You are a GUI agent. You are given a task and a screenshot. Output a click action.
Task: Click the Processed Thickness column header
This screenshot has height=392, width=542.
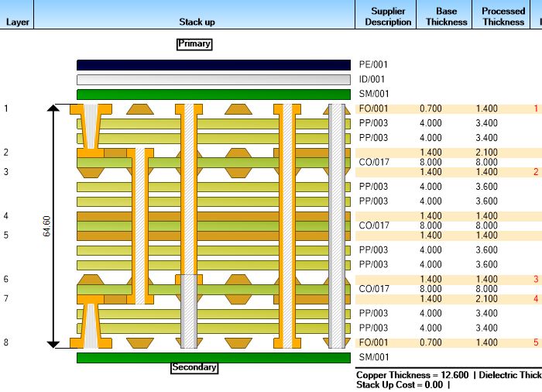point(502,15)
